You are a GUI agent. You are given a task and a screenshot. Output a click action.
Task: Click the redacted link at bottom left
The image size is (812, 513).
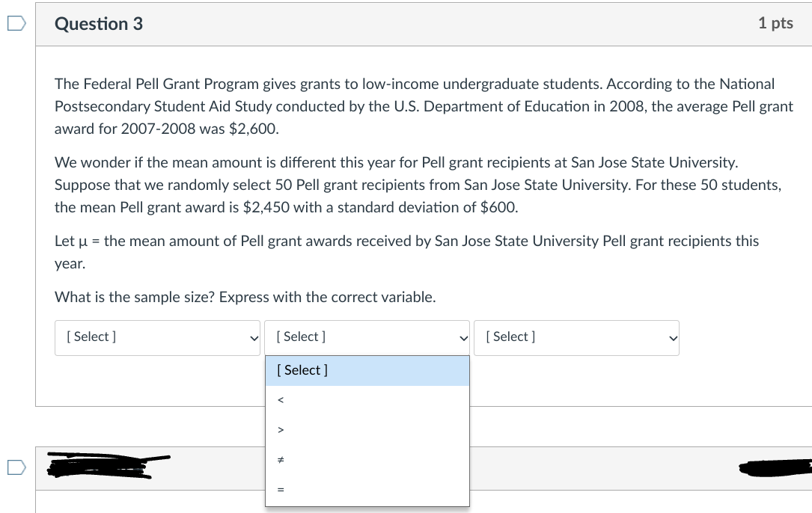pos(109,466)
